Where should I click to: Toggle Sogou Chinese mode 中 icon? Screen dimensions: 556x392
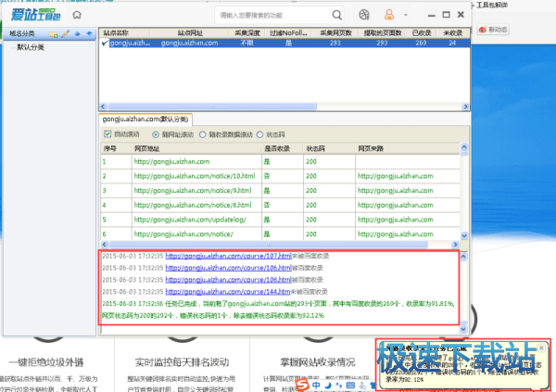coord(316,386)
